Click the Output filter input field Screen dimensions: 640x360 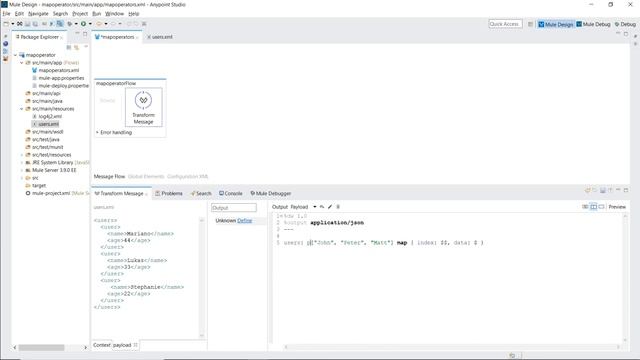234,208
